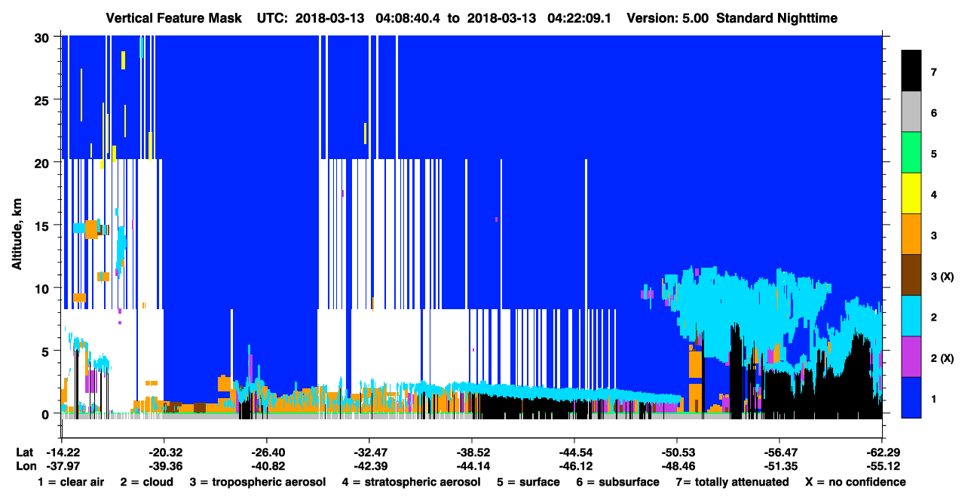Click the longitude value '-42.39'
This screenshot has width=980, height=503.
tap(369, 465)
